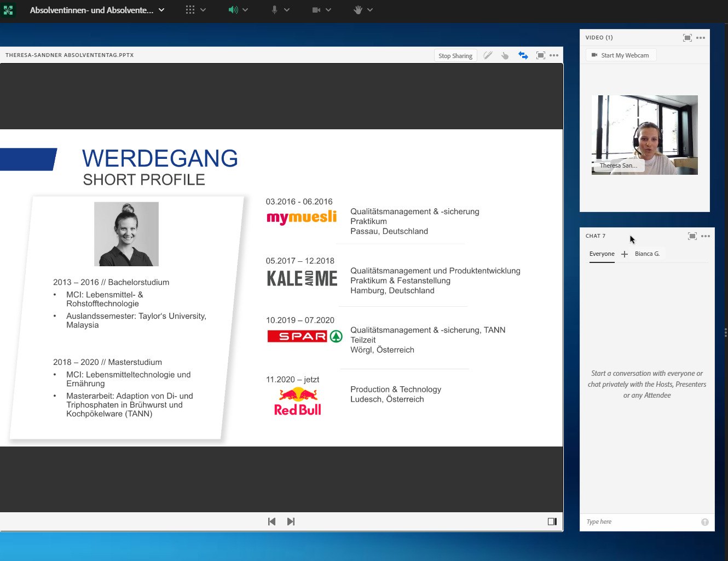Click the KALE AND ME logo on slide
728x561 pixels.
pyautogui.click(x=302, y=278)
